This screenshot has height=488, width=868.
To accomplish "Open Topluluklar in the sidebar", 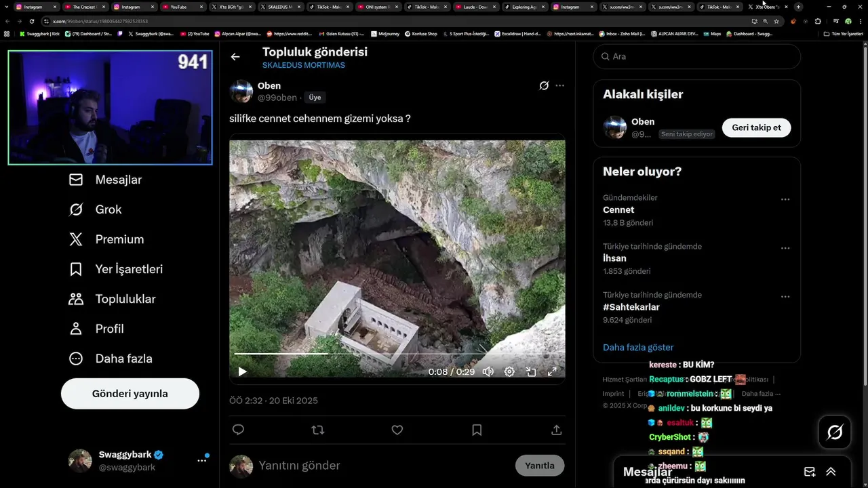I will coord(112,299).
